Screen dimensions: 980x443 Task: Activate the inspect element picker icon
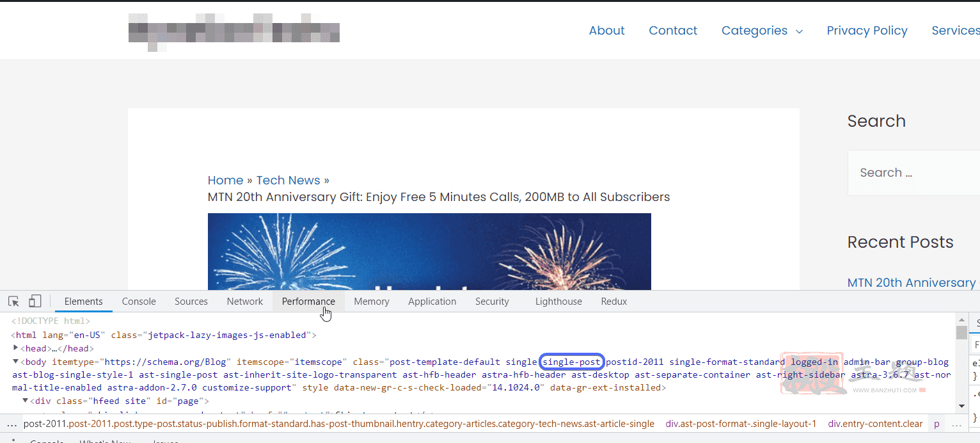pyautogui.click(x=13, y=301)
